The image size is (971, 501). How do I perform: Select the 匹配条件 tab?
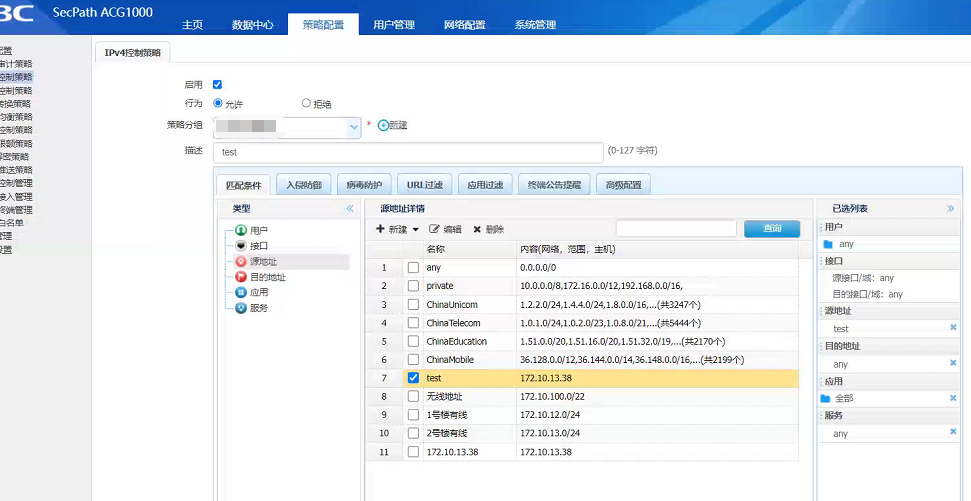[243, 185]
